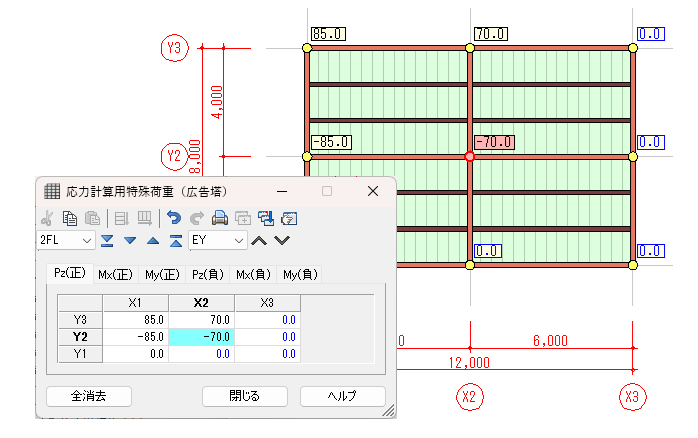The width and height of the screenshot is (698, 438).
Task: Click the yellow node at Y3-X2 on the plan
Action: (470, 48)
